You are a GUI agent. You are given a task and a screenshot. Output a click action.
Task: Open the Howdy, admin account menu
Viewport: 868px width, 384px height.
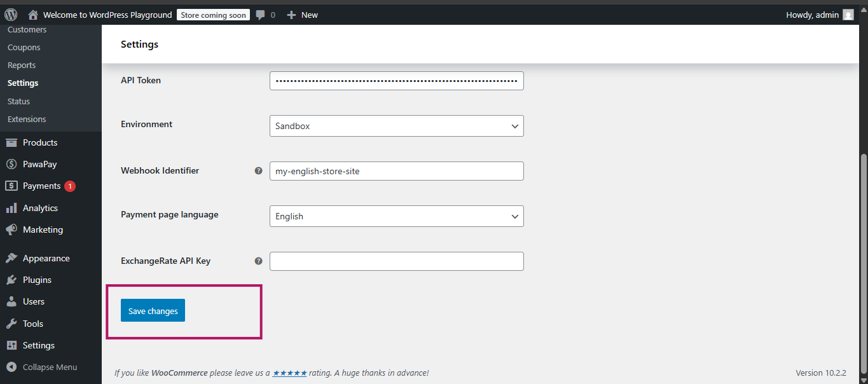tap(820, 15)
